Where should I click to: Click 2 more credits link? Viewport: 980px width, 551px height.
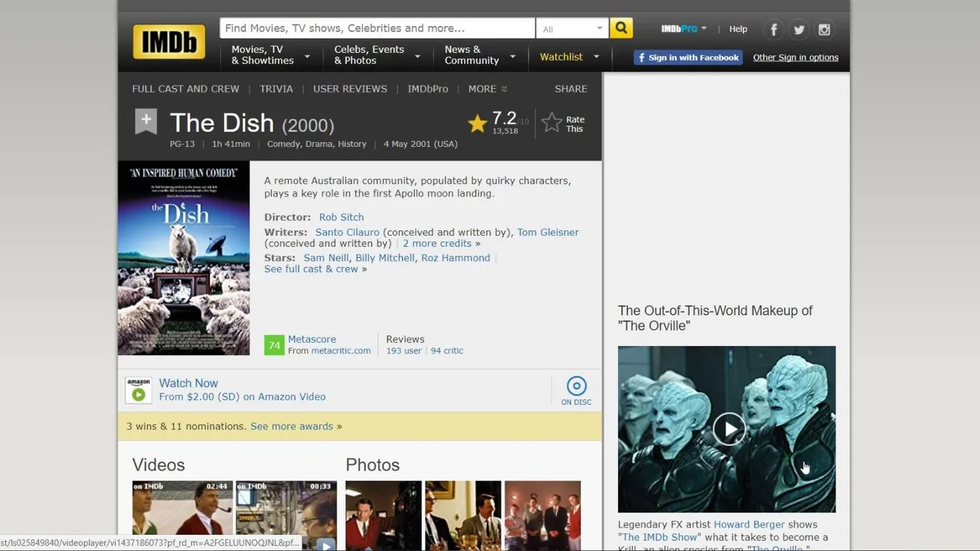(x=437, y=243)
